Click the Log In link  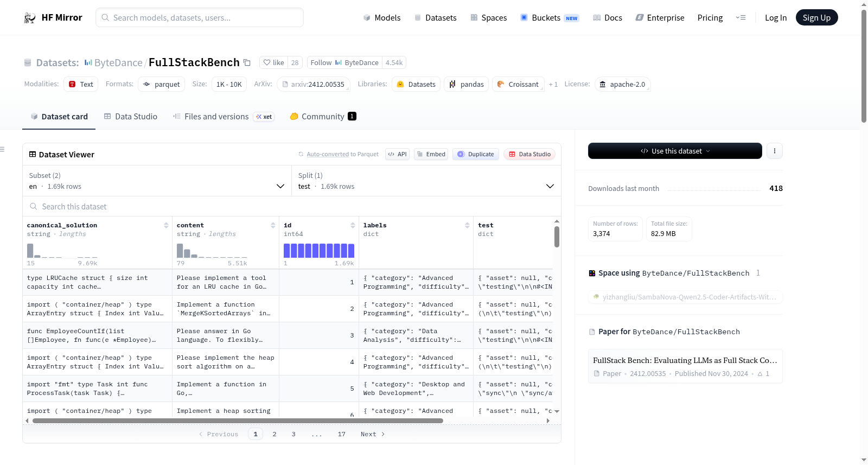(776, 18)
